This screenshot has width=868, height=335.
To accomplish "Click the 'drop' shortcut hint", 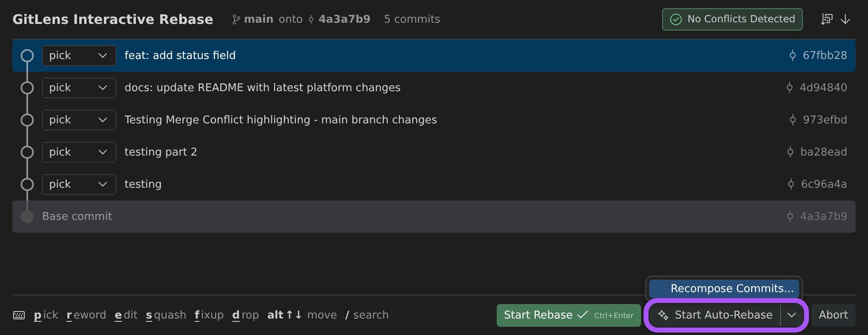I will (245, 315).
